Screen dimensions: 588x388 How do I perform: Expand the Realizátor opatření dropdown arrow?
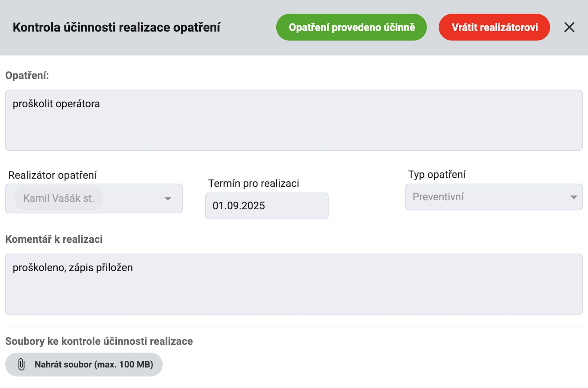tap(168, 199)
